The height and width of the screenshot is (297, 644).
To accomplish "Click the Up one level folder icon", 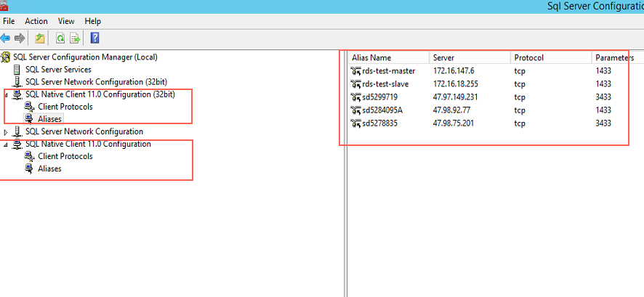I will coord(39,38).
